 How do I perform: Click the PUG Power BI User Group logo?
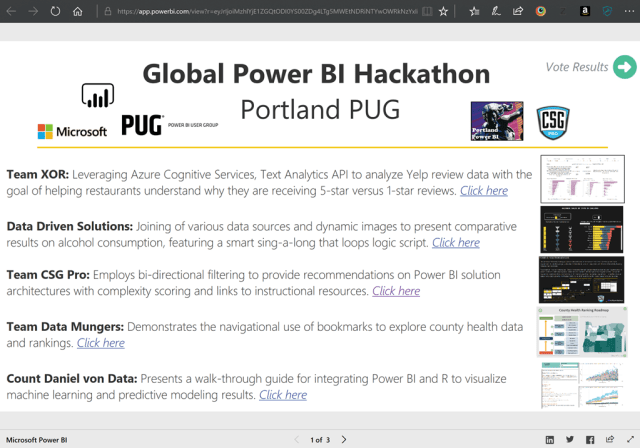pos(169,125)
